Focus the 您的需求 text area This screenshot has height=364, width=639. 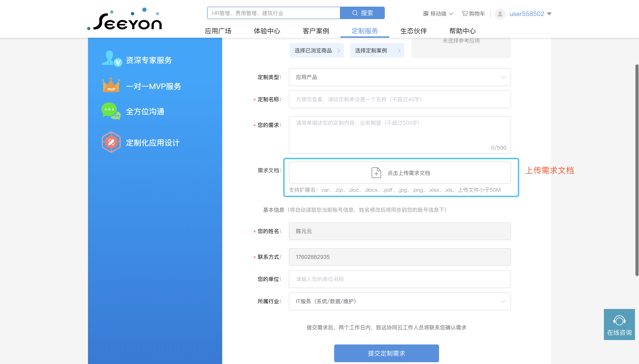point(399,135)
